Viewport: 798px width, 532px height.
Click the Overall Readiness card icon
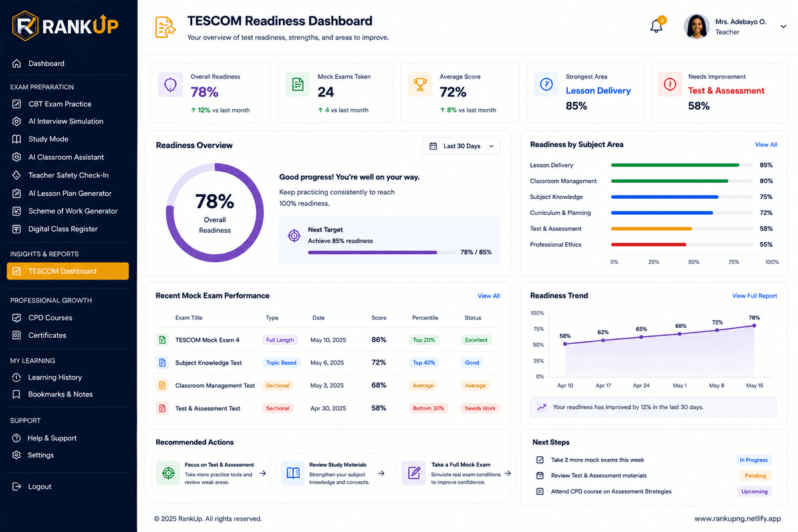[x=171, y=84]
